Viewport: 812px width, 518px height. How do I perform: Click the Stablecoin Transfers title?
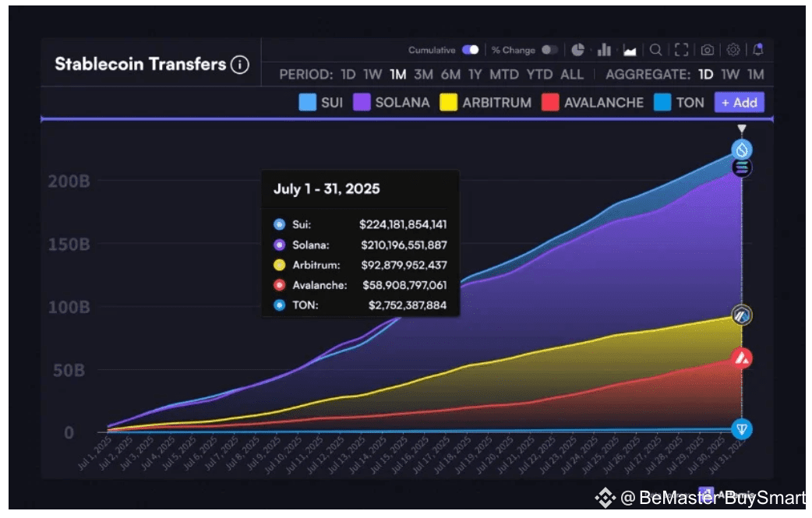140,64
